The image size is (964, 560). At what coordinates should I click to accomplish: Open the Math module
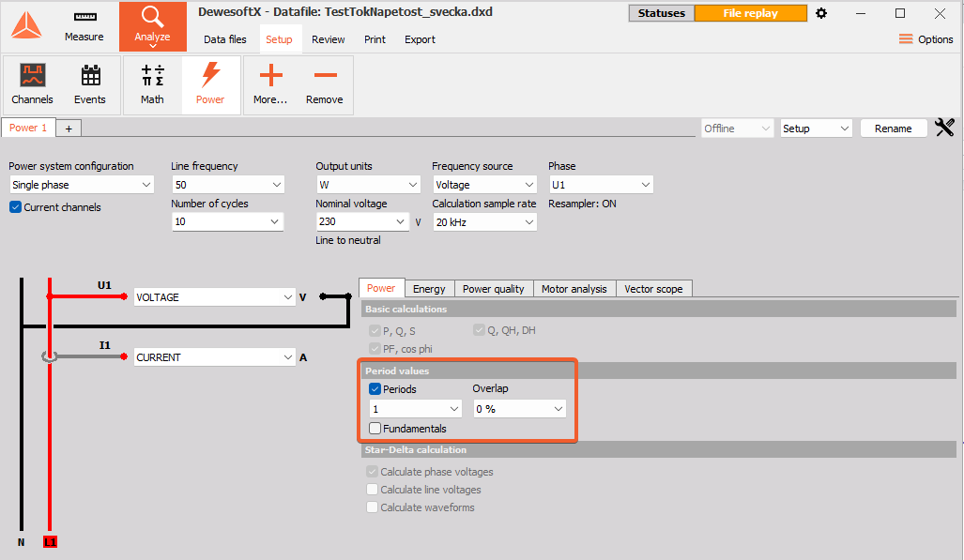[152, 84]
